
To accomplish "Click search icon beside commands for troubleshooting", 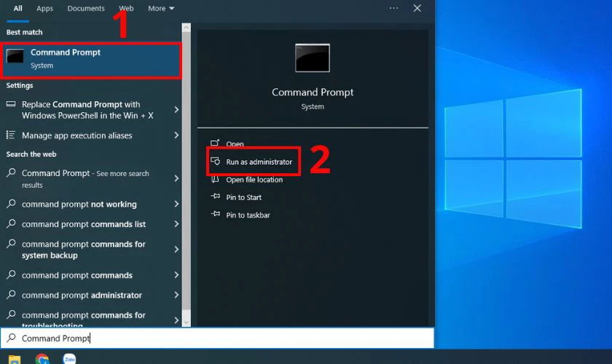I will (11, 314).
